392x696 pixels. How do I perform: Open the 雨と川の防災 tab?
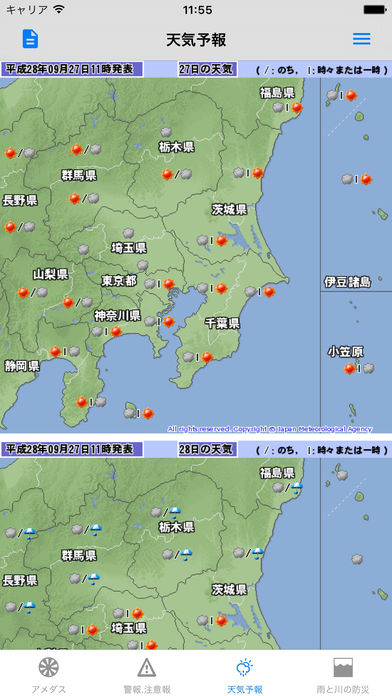(x=343, y=675)
